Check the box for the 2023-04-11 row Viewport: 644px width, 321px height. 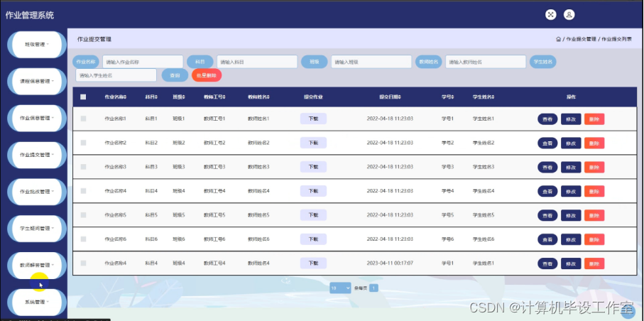83,263
